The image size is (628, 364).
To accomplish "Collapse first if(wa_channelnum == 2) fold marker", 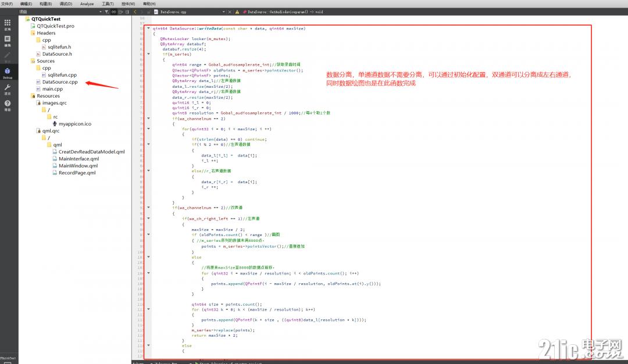I will click(149, 119).
